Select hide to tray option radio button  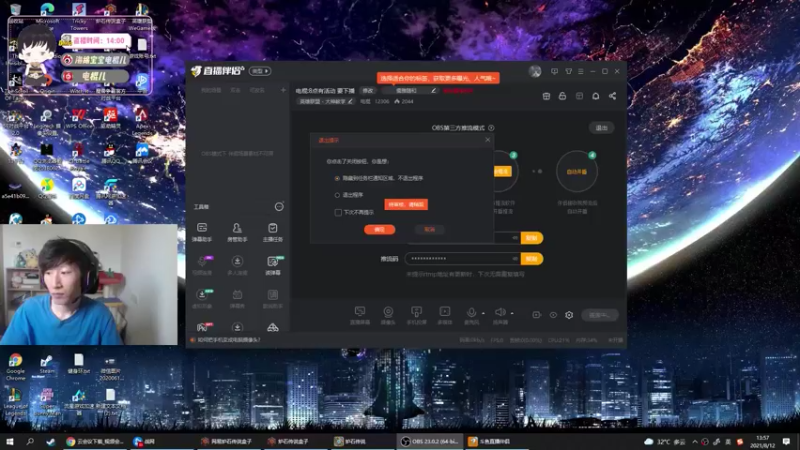(x=337, y=179)
